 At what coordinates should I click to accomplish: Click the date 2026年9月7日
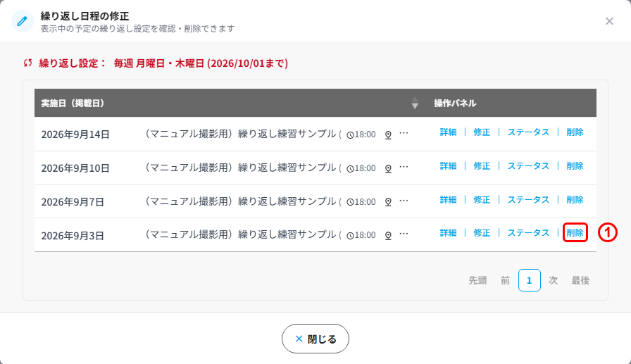click(73, 202)
